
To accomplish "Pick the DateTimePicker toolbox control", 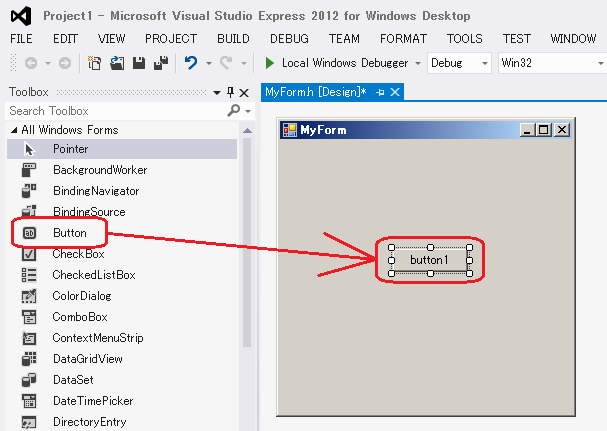I will (x=92, y=401).
